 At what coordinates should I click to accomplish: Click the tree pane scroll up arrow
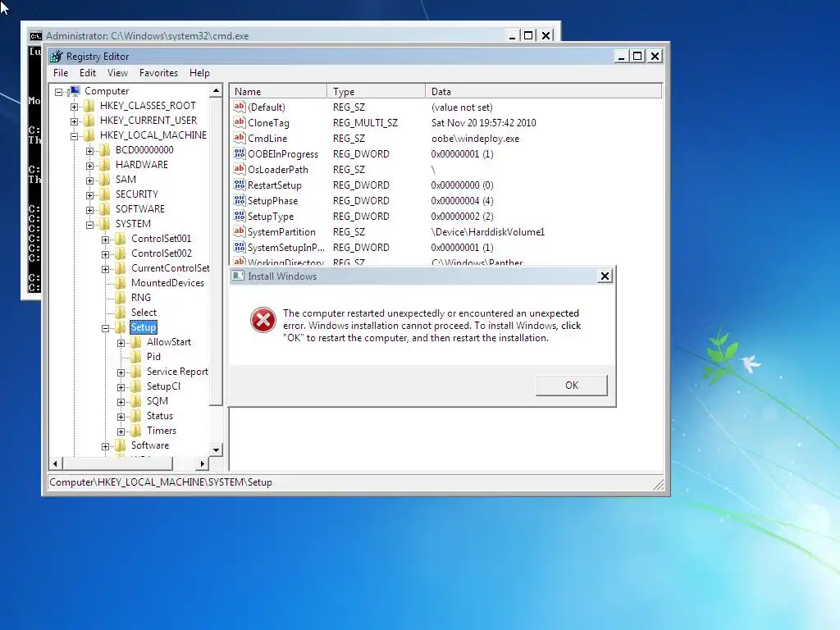pos(216,90)
